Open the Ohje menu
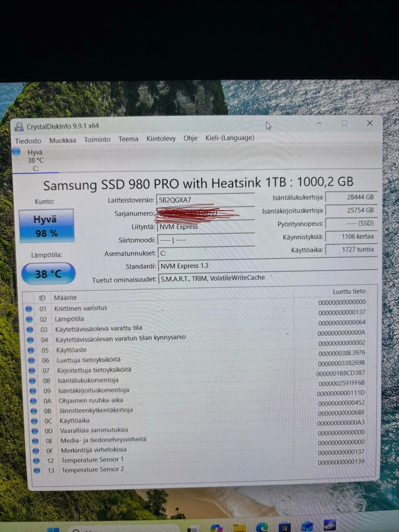 [x=190, y=138]
